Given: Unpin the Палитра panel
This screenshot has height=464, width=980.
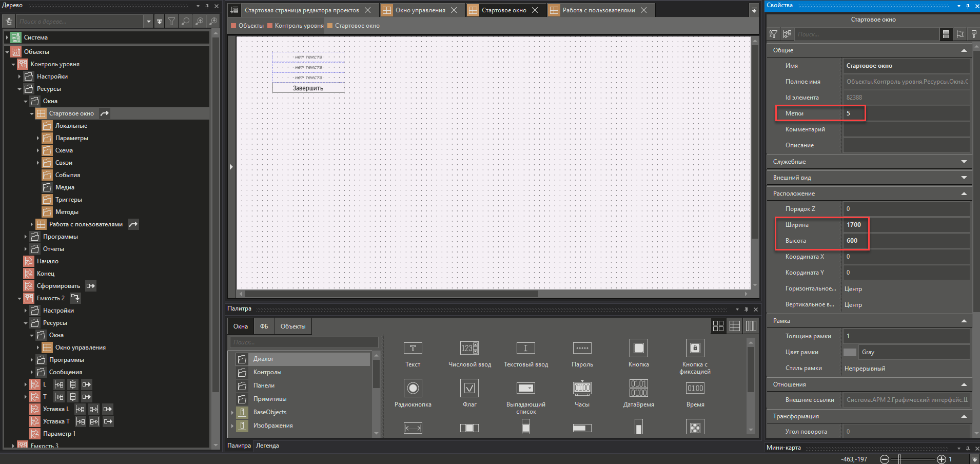Looking at the screenshot, I should (747, 309).
